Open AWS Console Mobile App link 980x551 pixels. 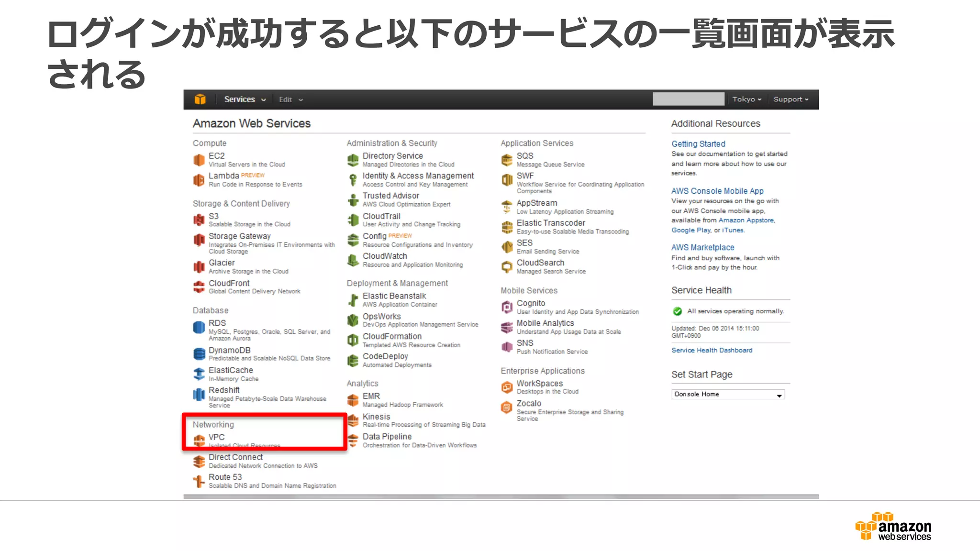pyautogui.click(x=717, y=191)
